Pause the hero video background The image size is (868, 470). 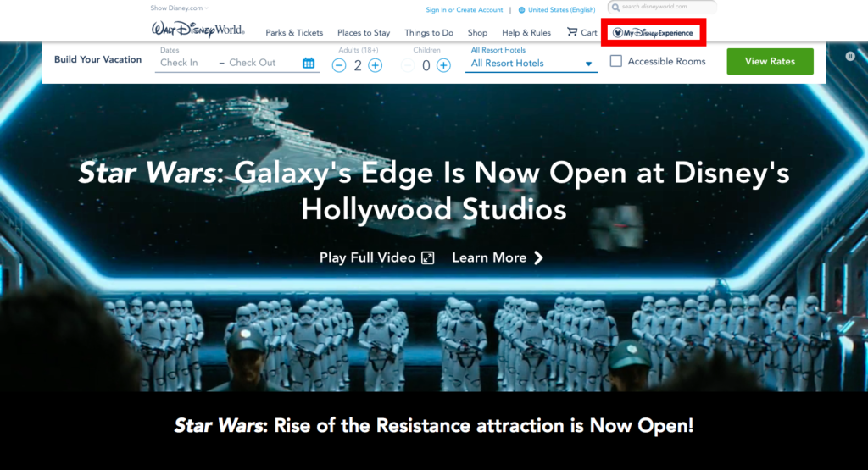[849, 56]
